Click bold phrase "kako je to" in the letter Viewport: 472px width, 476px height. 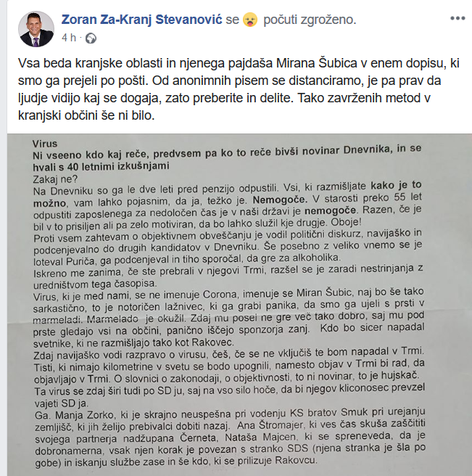click(396, 185)
